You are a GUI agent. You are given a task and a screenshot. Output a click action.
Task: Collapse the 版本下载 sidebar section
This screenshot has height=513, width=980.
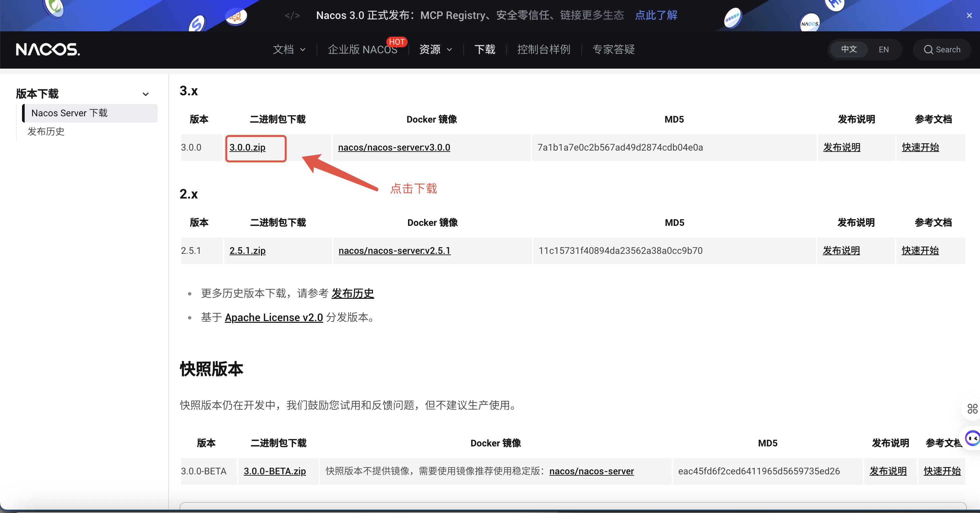145,94
